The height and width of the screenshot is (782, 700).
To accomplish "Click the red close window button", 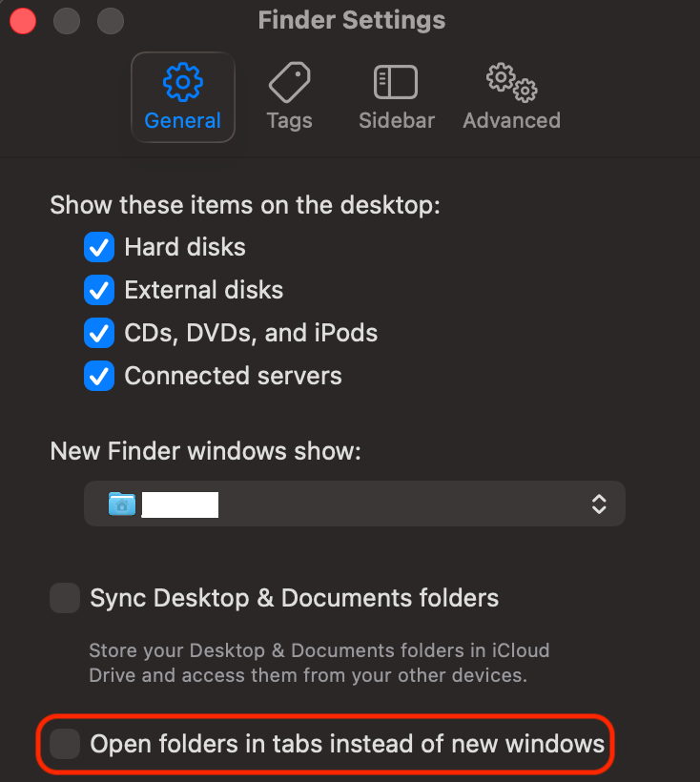I will pos(23,21).
